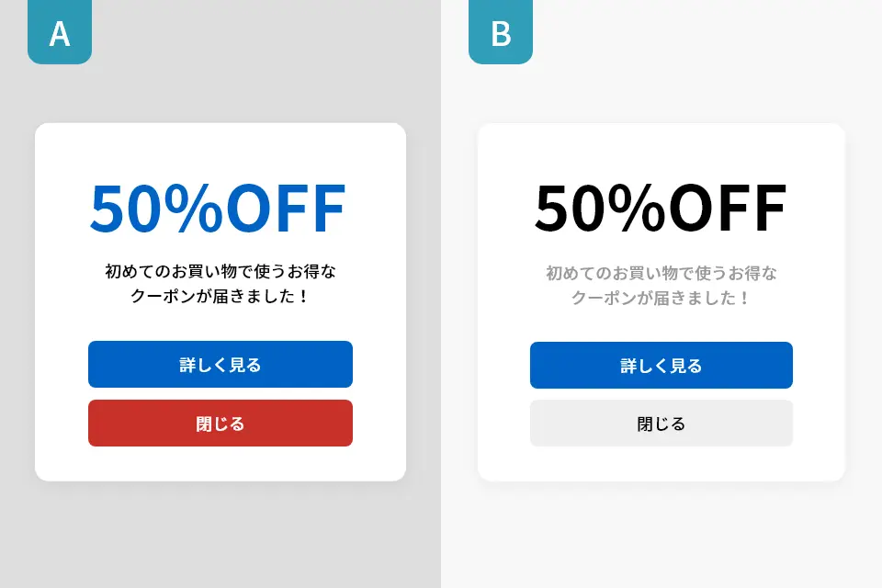882x588 pixels.
Task: Click the coupon description text in design A
Action: pos(220,282)
